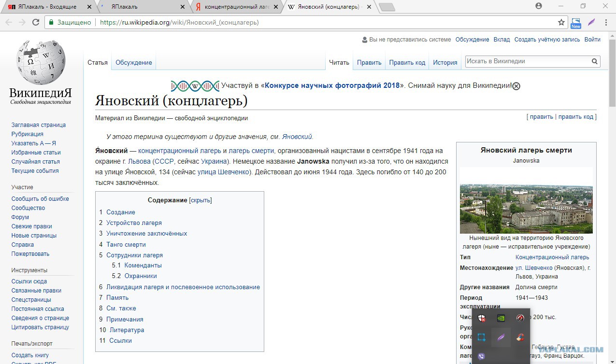Click the Яновский camp photo thumbnail
The width and height of the screenshot is (616, 364).
coord(526,200)
